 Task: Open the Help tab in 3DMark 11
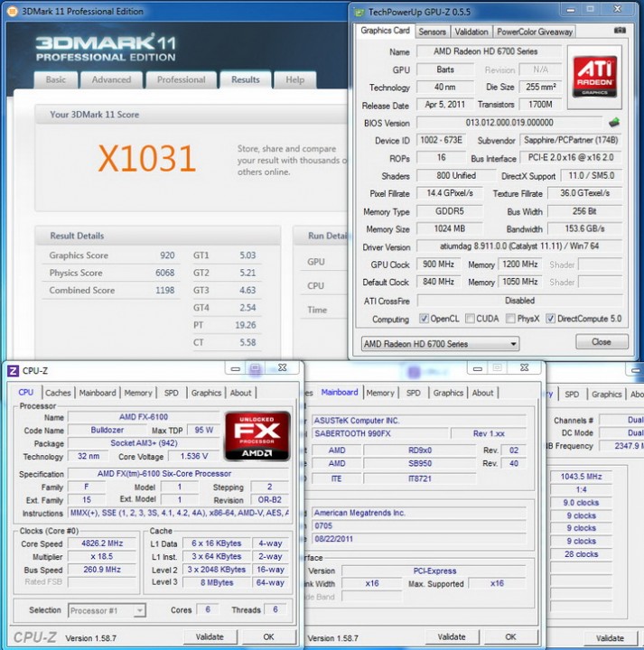point(294,79)
